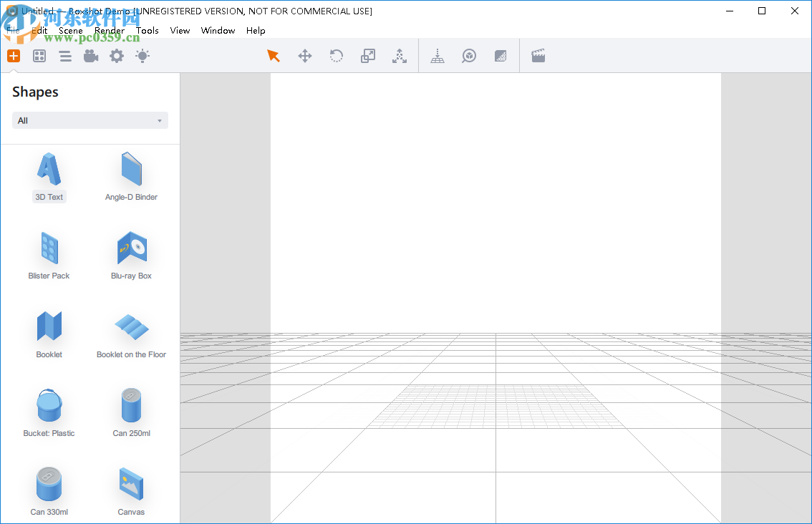Open the All shapes filter dropdown
The image size is (812, 524).
90,120
